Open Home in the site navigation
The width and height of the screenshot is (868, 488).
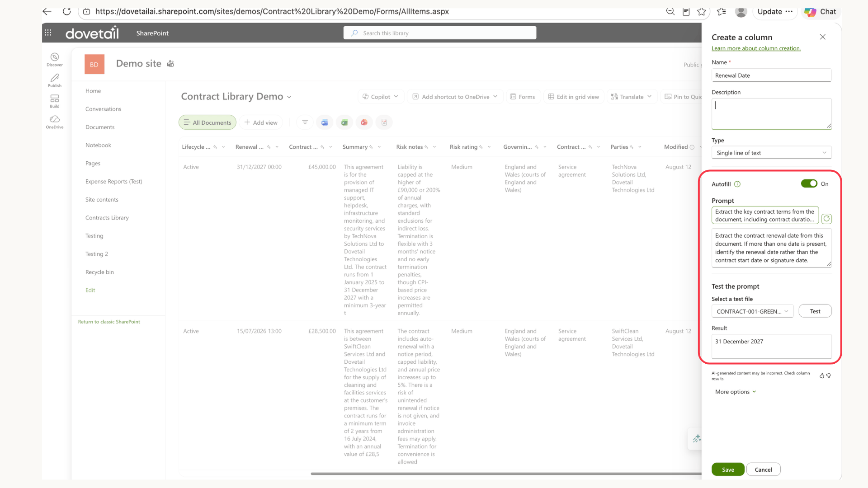pyautogui.click(x=93, y=91)
